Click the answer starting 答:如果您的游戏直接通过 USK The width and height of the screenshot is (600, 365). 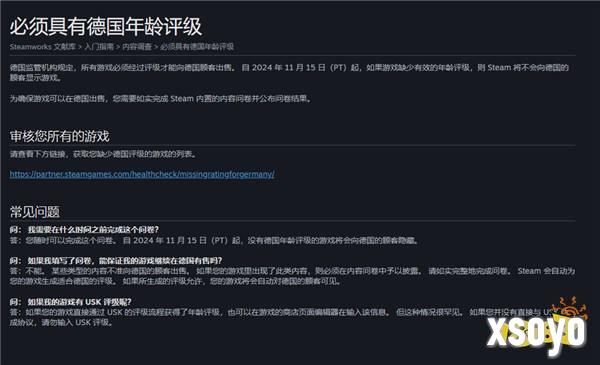pyautogui.click(x=283, y=317)
